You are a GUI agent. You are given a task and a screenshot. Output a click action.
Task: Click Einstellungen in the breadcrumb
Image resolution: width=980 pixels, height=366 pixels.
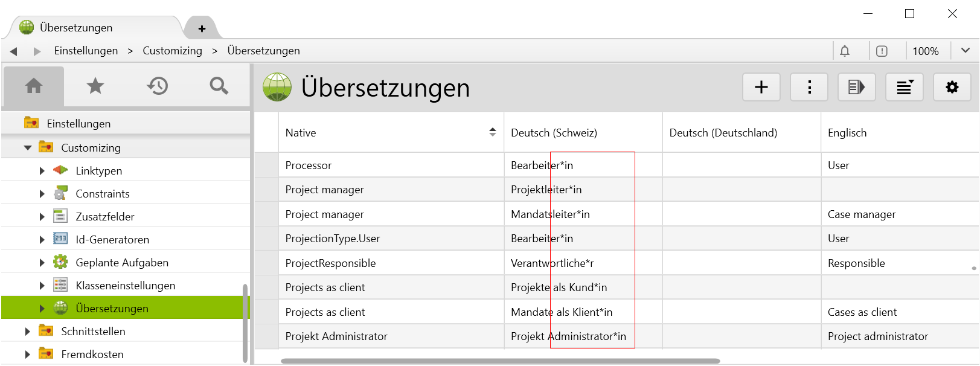point(86,51)
